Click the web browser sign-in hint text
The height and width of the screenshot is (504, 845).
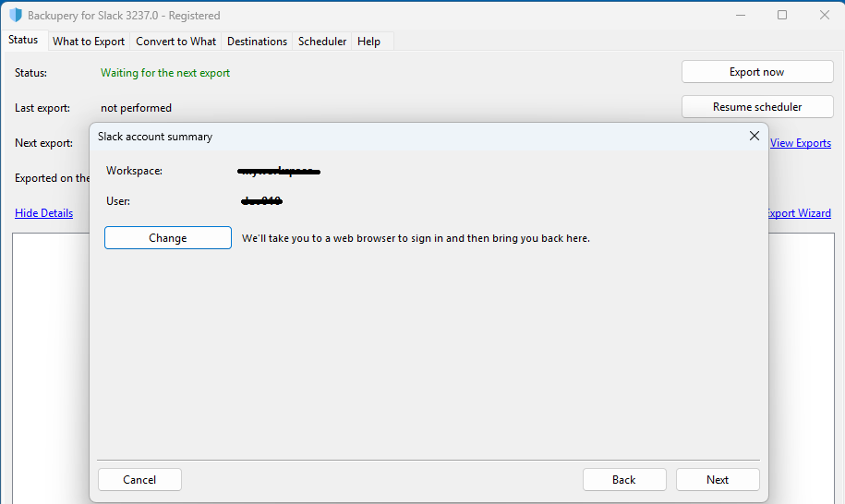416,238
